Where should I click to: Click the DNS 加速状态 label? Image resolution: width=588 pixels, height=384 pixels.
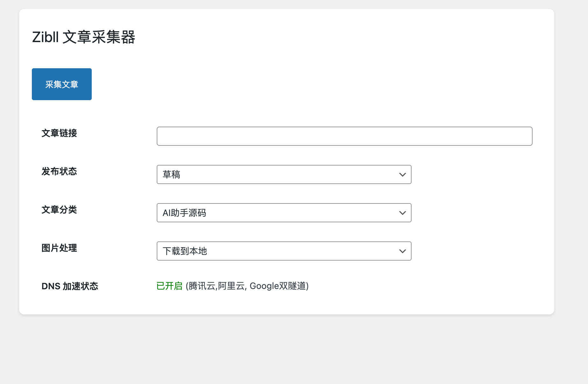pos(70,286)
